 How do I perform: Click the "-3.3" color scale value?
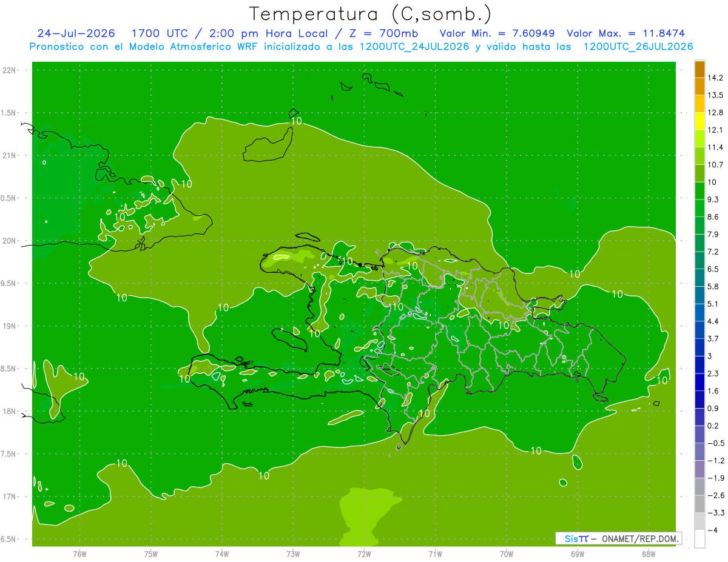tap(715, 513)
